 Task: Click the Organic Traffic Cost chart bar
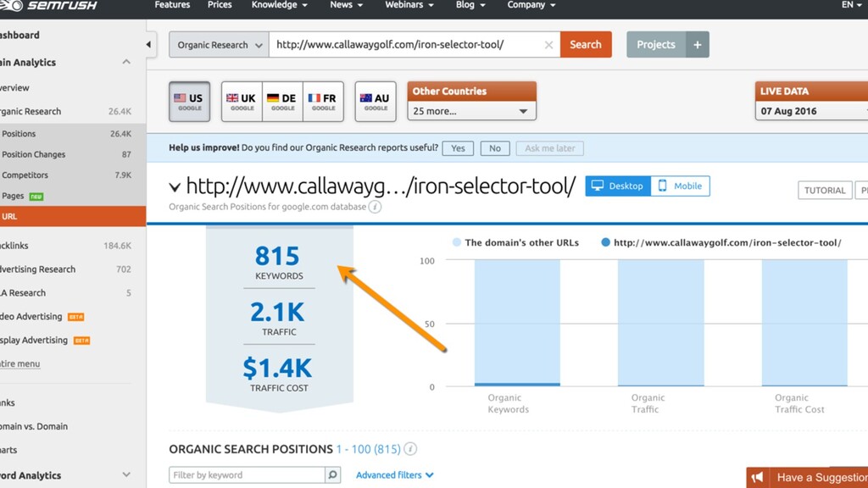point(804,323)
